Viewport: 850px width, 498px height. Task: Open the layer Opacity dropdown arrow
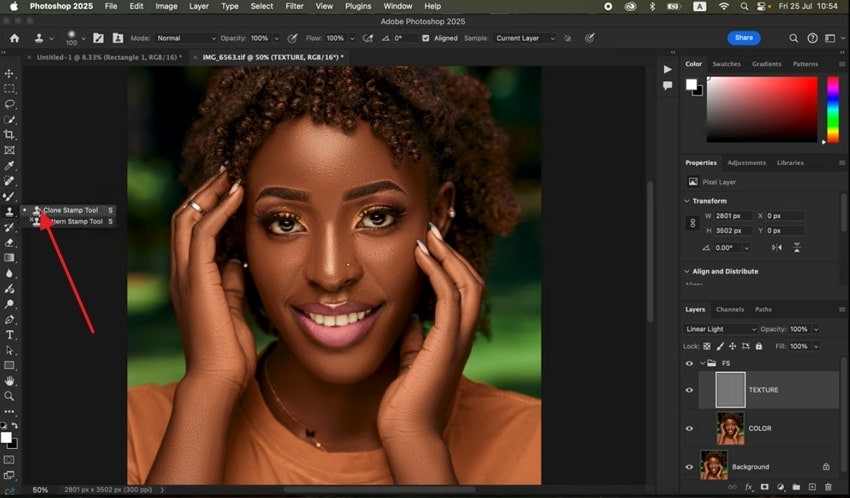[816, 329]
